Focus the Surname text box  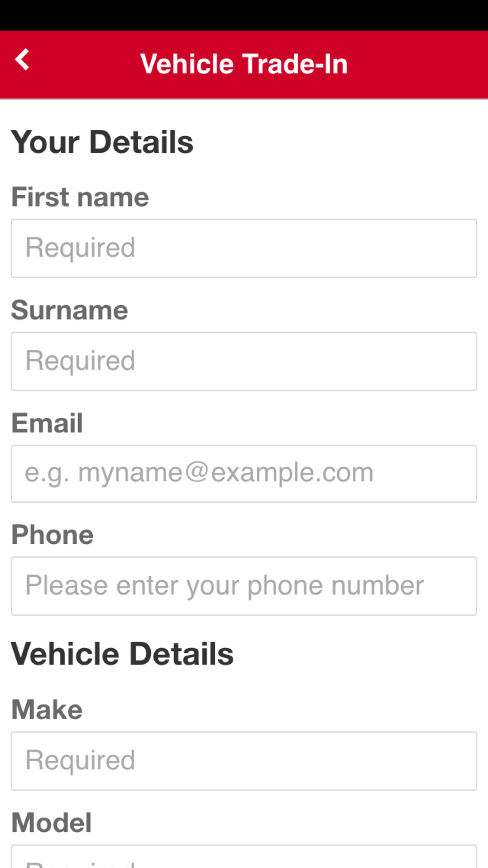(244, 361)
